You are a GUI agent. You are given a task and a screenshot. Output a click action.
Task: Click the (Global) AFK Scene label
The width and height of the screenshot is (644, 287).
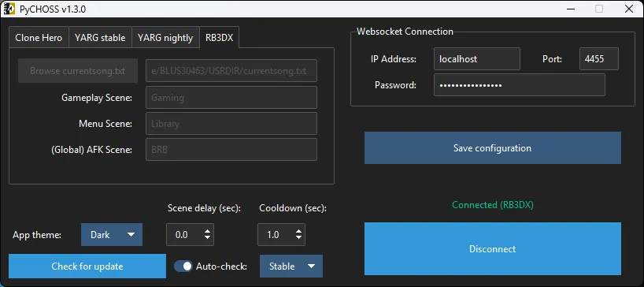point(91,150)
